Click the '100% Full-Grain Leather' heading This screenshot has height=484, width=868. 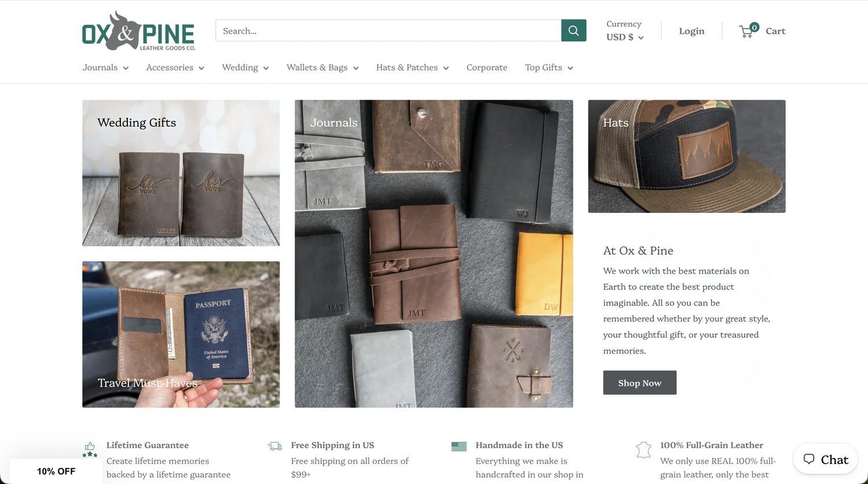(712, 445)
